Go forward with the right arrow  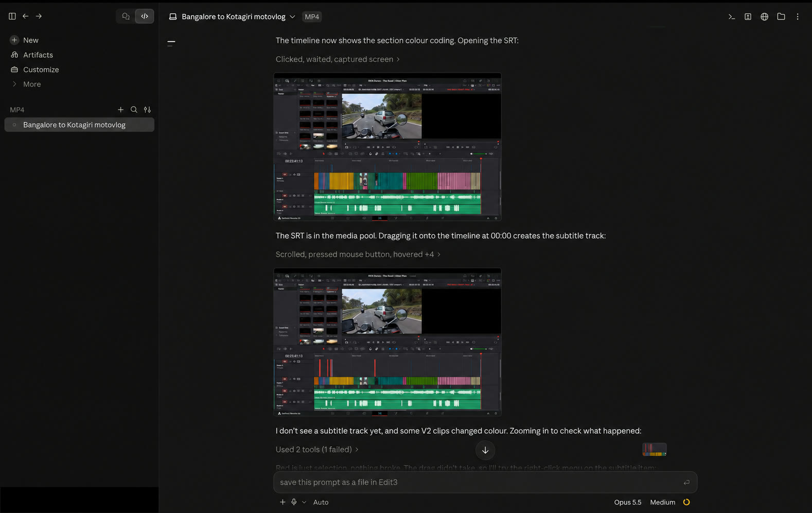tap(39, 16)
